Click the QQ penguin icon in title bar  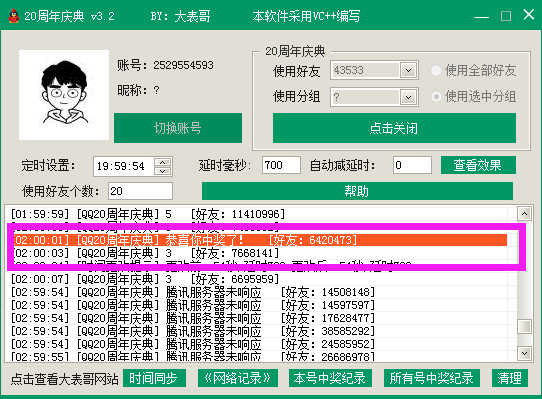(13, 16)
